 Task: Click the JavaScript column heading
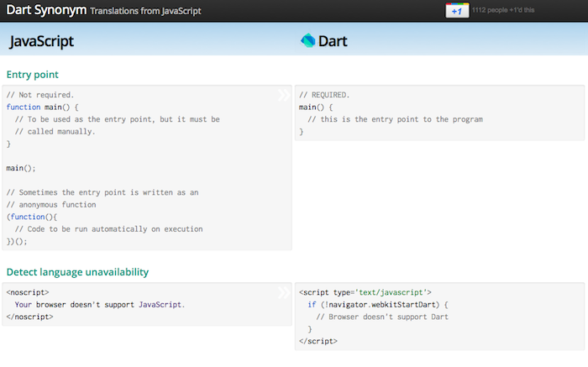(41, 41)
